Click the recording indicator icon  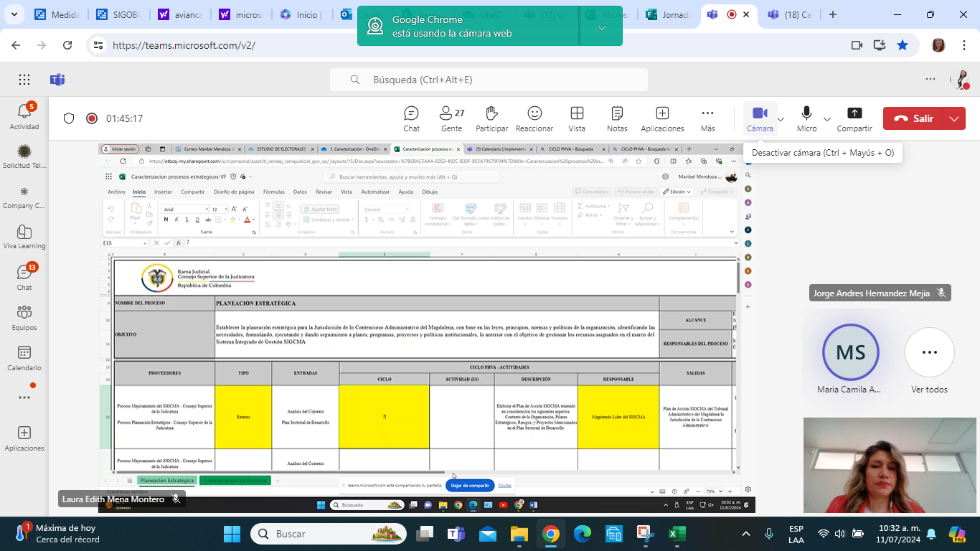(x=91, y=118)
